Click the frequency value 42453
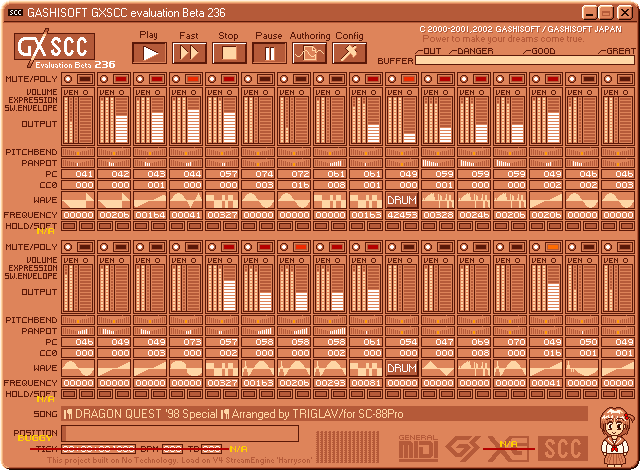This screenshot has height=470, width=640. click(402, 215)
